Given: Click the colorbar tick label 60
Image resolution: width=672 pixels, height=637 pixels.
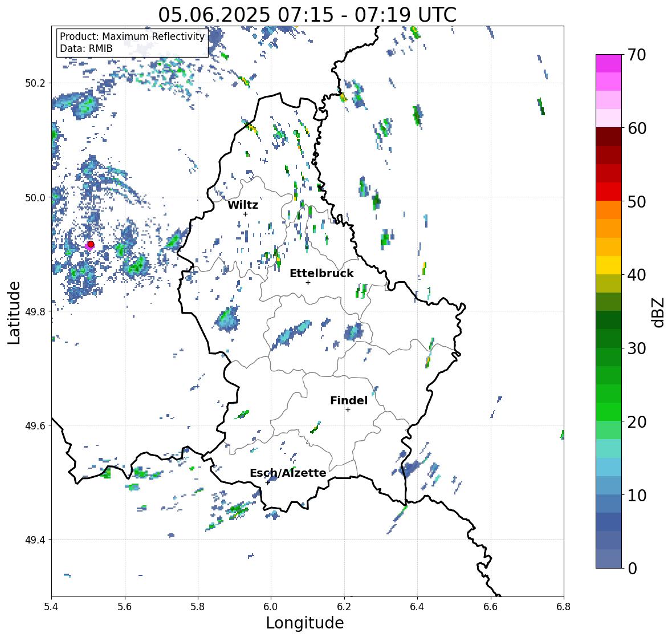Looking at the screenshot, I should click(637, 128).
